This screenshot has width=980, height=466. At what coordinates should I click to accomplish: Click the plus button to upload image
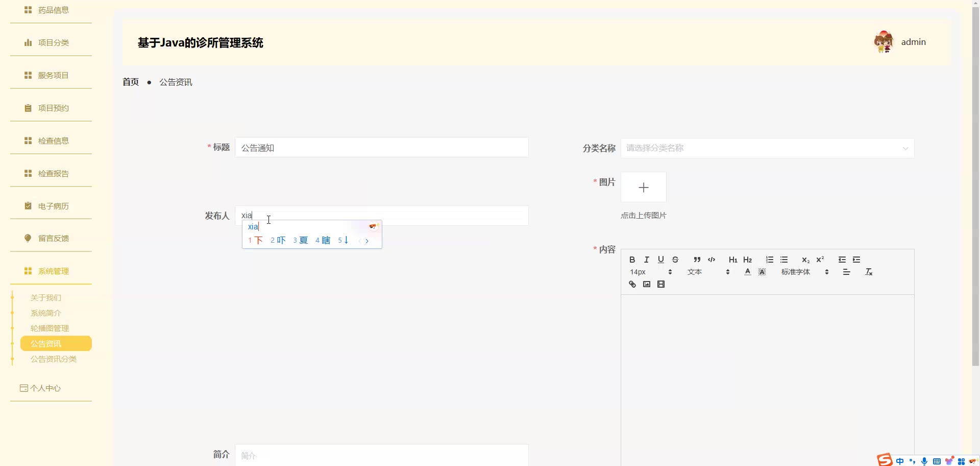[643, 188]
